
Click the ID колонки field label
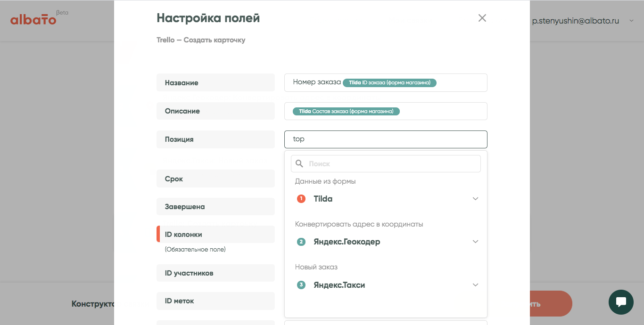215,234
